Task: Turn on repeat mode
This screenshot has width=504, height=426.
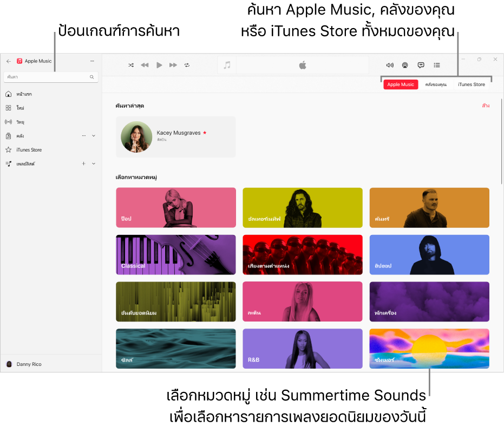Action: (x=187, y=65)
